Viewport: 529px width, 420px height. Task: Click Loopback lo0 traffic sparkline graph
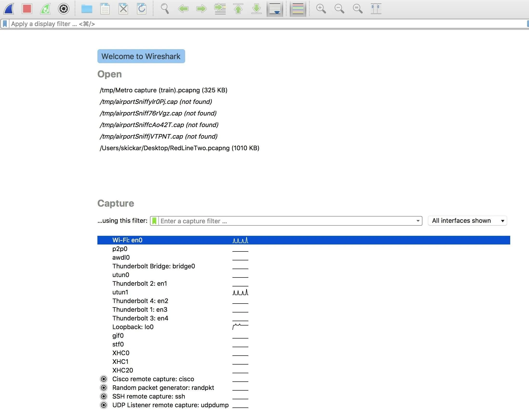point(240,327)
